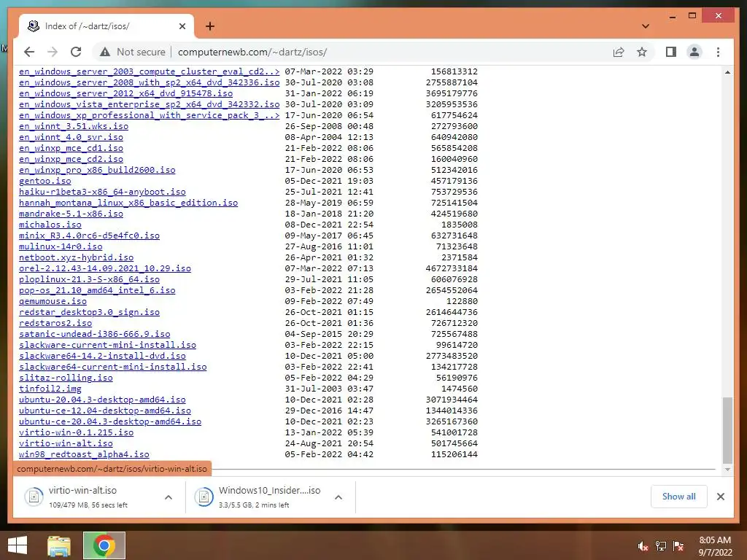Open the redstaros2.iso link
The width and height of the screenshot is (747, 560).
[55, 323]
